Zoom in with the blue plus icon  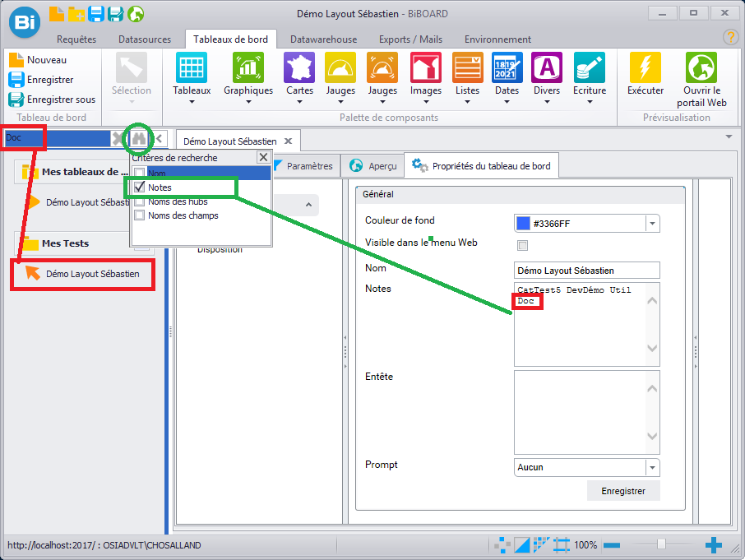click(713, 545)
